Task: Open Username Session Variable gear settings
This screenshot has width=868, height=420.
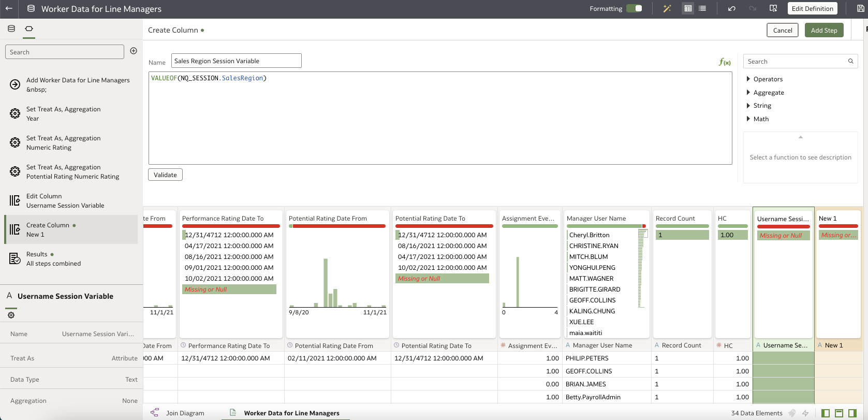Action: point(11,315)
